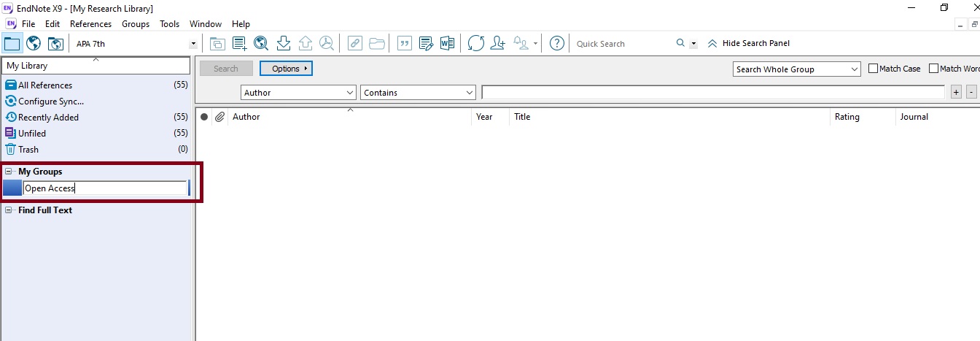
Task: Sort by the Author column header
Action: tap(350, 117)
